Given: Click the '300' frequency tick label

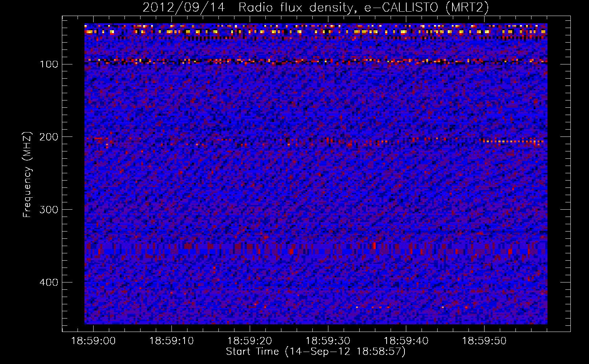Looking at the screenshot, I should pyautogui.click(x=49, y=210).
